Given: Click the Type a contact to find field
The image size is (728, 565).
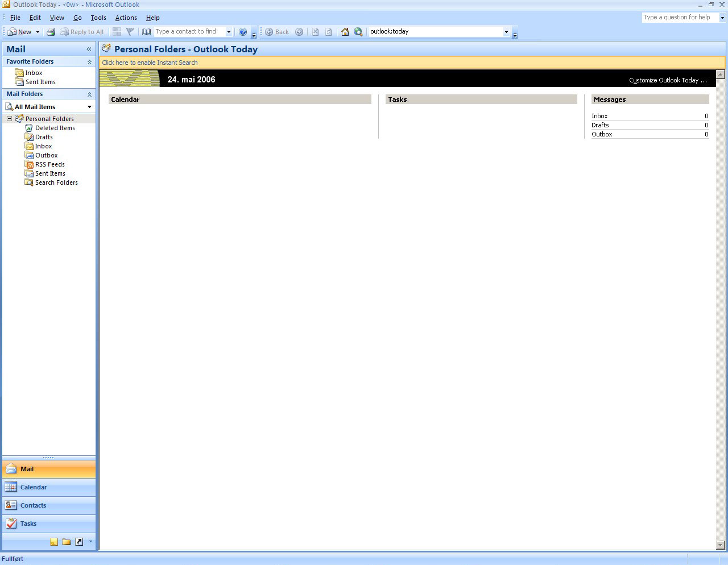Looking at the screenshot, I should (189, 32).
